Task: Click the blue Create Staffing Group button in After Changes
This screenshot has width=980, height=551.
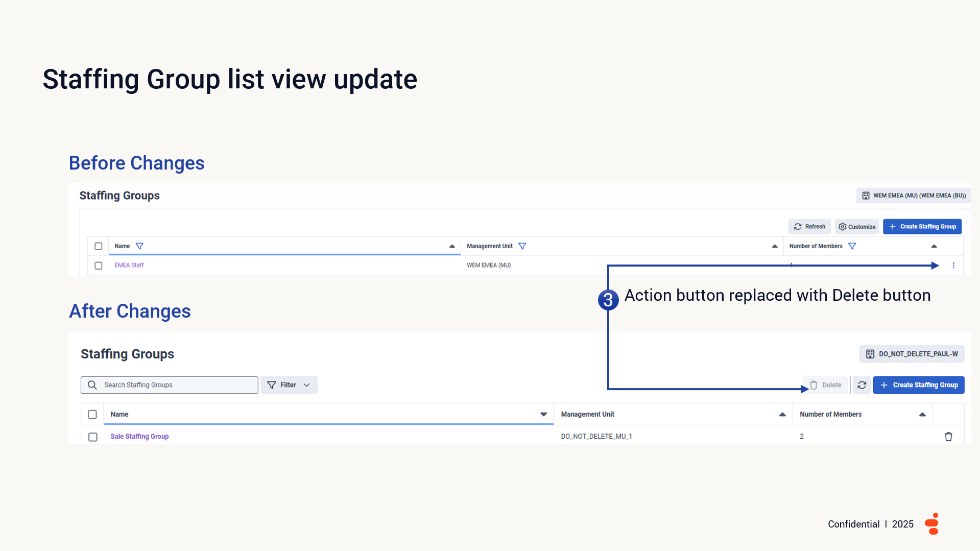Action: click(918, 385)
